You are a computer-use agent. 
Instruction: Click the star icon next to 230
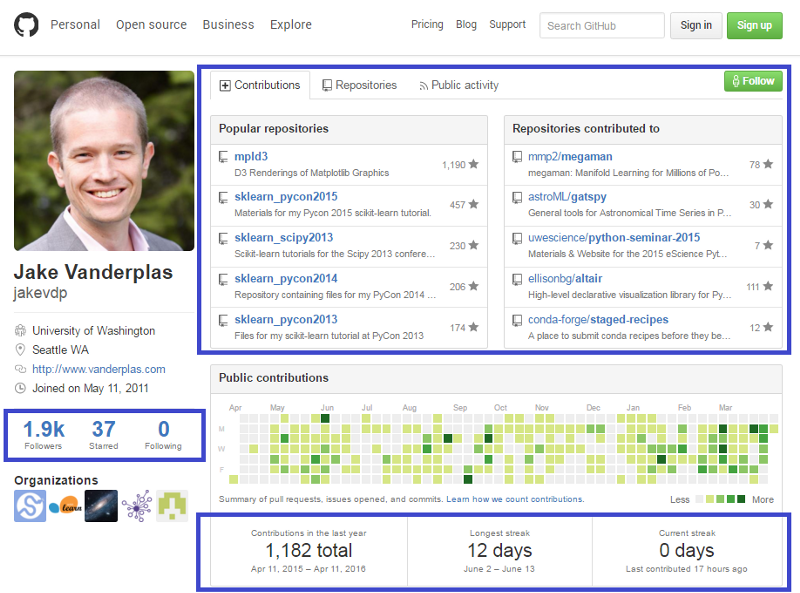coord(473,245)
